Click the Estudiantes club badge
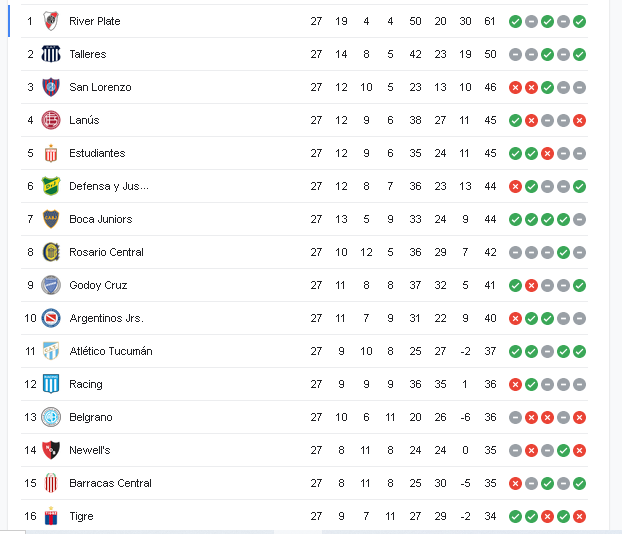 tap(51, 153)
